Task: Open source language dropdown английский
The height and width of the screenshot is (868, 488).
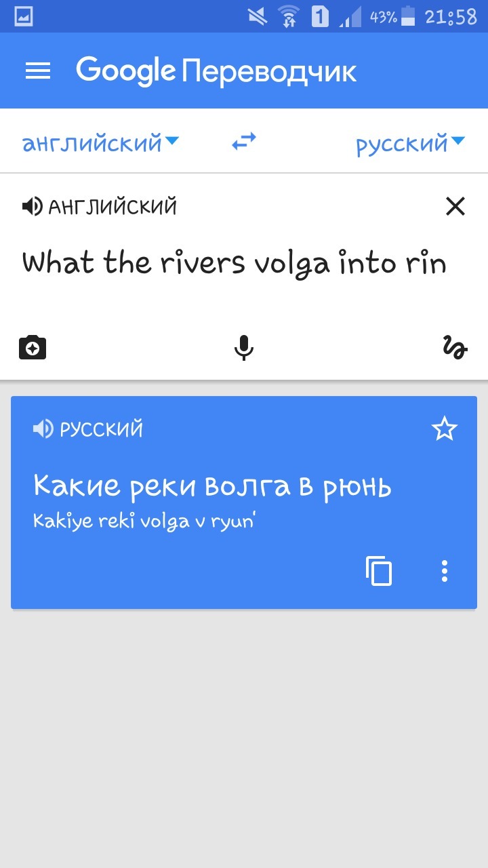Action: (x=100, y=142)
